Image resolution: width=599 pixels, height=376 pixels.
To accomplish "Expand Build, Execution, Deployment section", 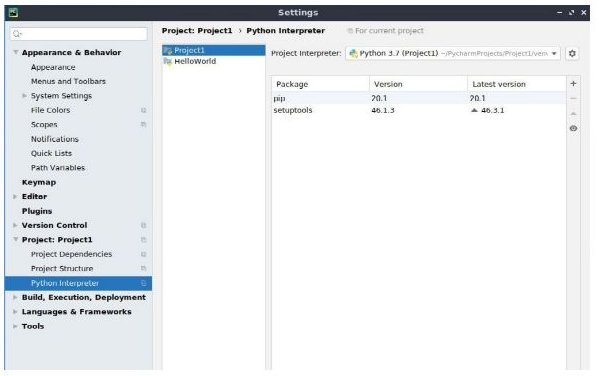I will pos(15,297).
